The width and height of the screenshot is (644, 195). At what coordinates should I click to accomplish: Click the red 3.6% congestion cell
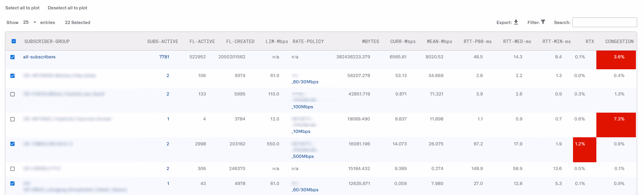pos(616,60)
